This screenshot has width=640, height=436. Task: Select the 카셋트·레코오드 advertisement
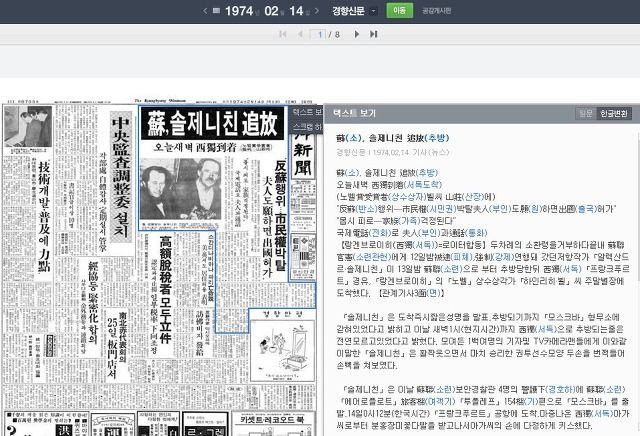[273, 424]
